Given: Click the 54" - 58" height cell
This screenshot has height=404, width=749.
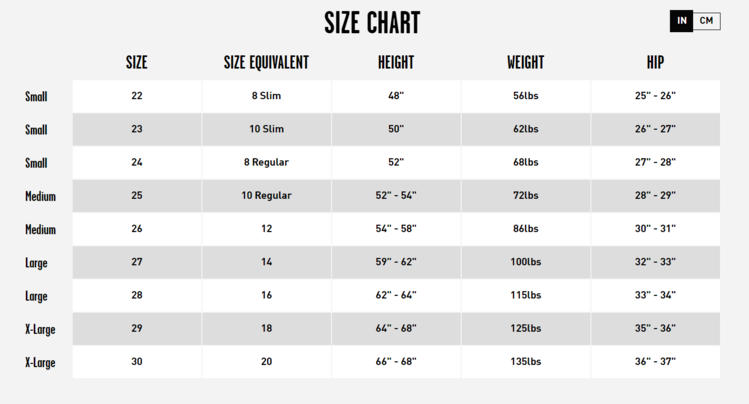Looking at the screenshot, I should [x=396, y=229].
